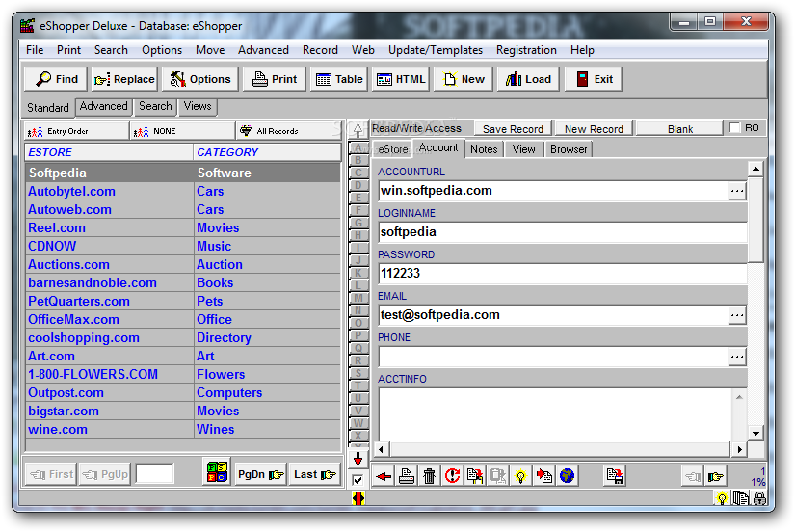Click the New Record button

(x=594, y=129)
